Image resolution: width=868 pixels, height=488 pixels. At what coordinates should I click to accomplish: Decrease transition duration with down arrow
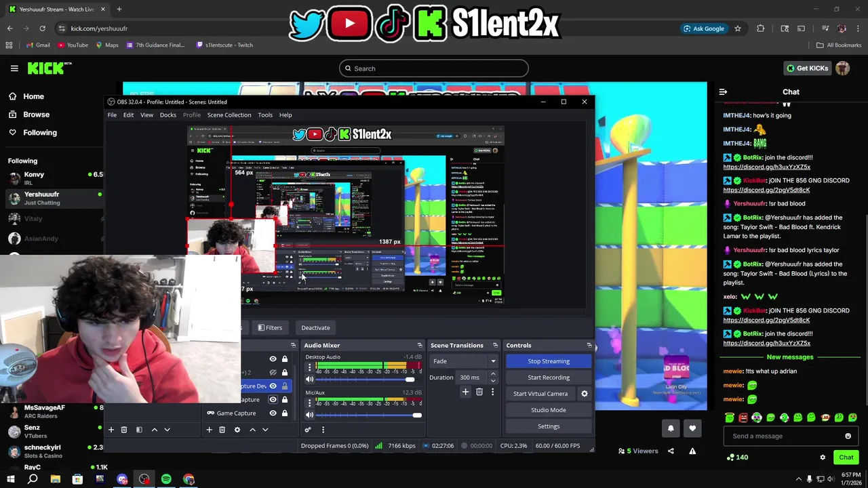(x=493, y=381)
